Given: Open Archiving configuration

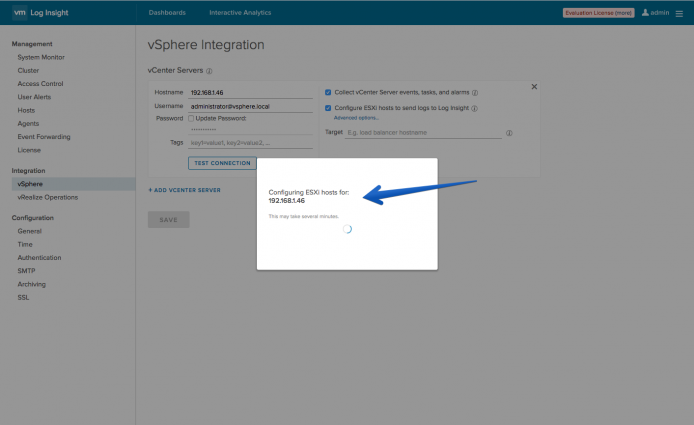Looking at the screenshot, I should 31,284.
